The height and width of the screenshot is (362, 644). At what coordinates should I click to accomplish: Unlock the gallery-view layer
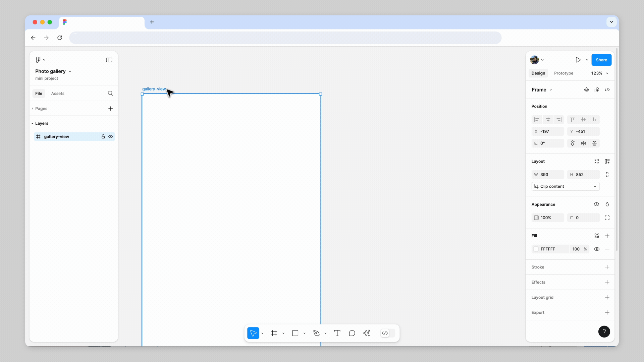103,136
